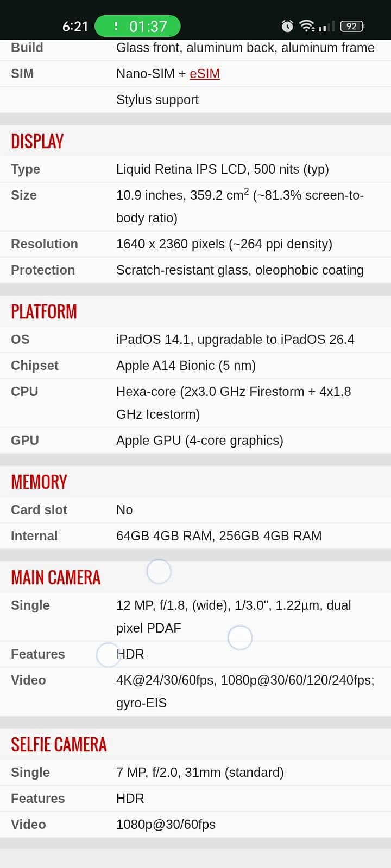Select the DISPLAY section header
Image resolution: width=391 pixels, height=868 pixels.
tap(37, 141)
